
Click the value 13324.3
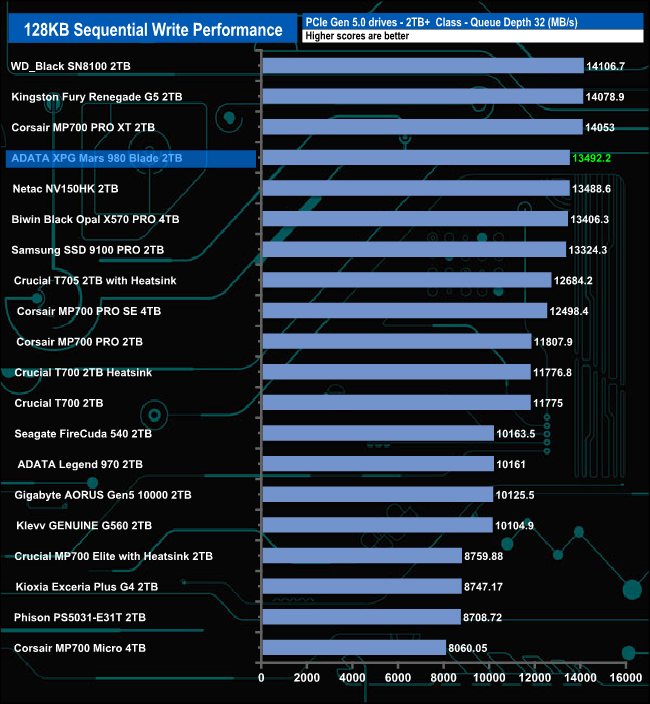pos(588,250)
